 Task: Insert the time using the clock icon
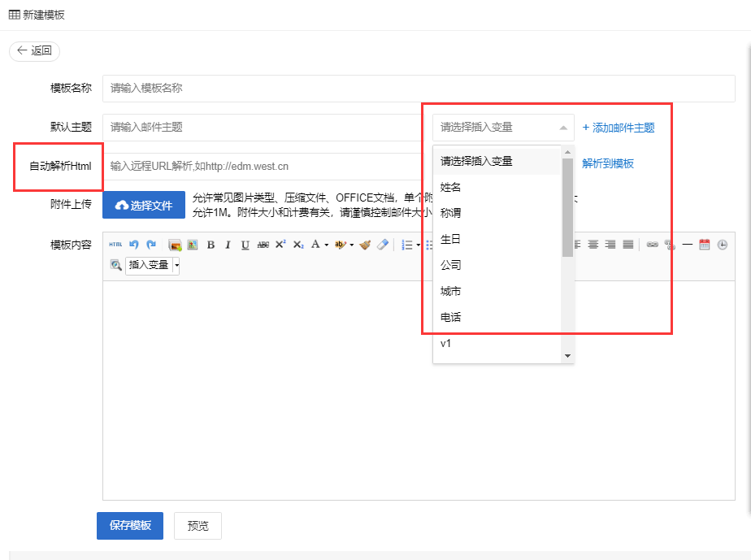pos(723,245)
